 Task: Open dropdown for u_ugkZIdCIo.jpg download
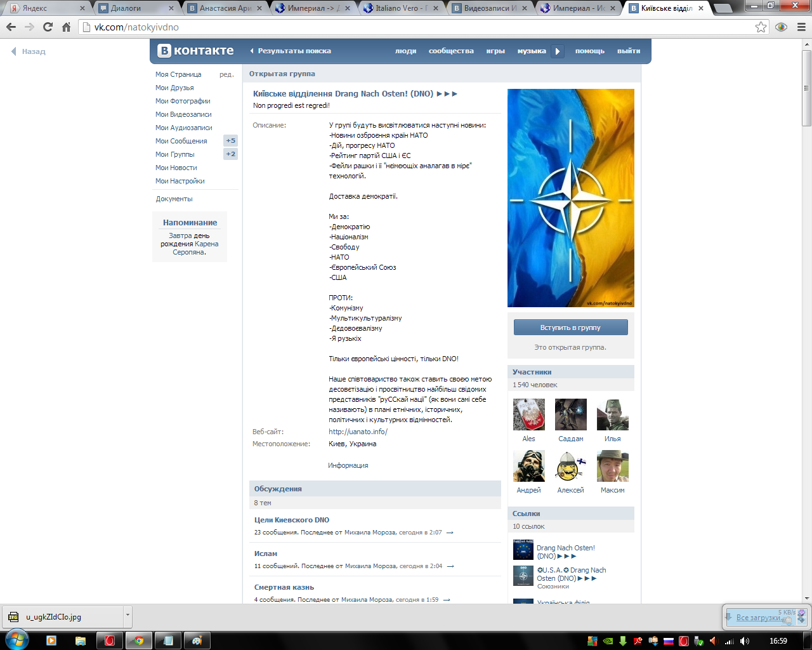128,616
